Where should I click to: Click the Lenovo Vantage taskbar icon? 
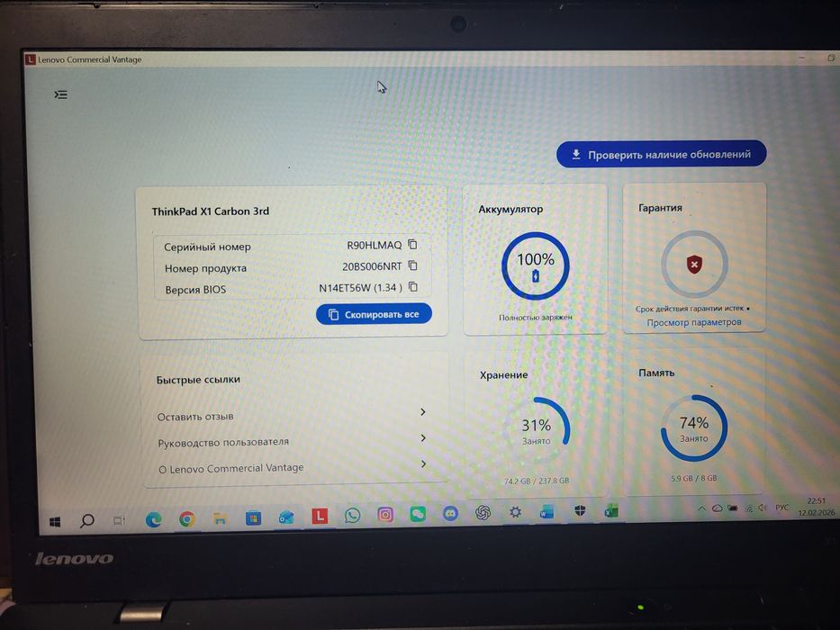click(320, 517)
